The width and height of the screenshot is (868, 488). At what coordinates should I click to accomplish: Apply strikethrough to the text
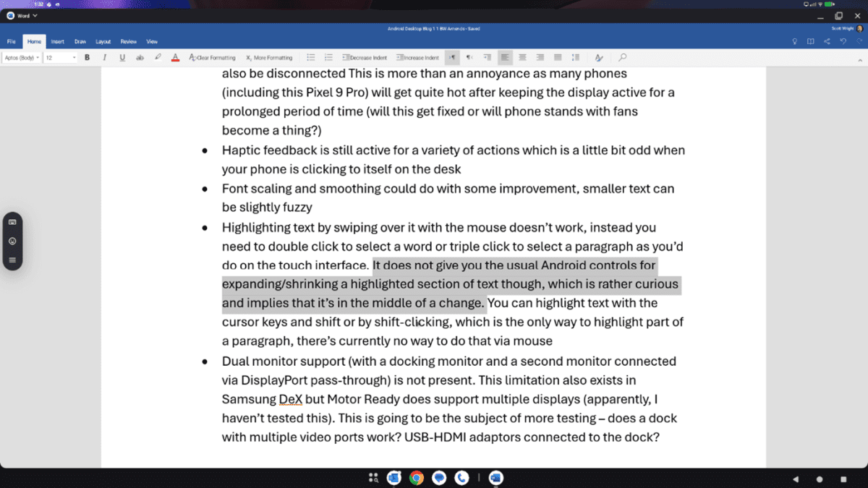coord(140,57)
